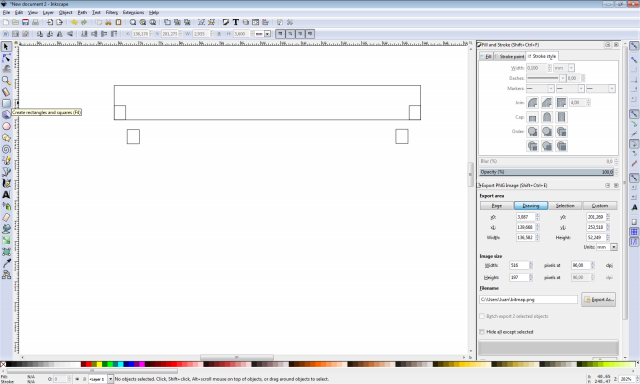Screen dimensions: 640x384
Task: Select the Star and polygon tool
Action: [x=6, y=138]
